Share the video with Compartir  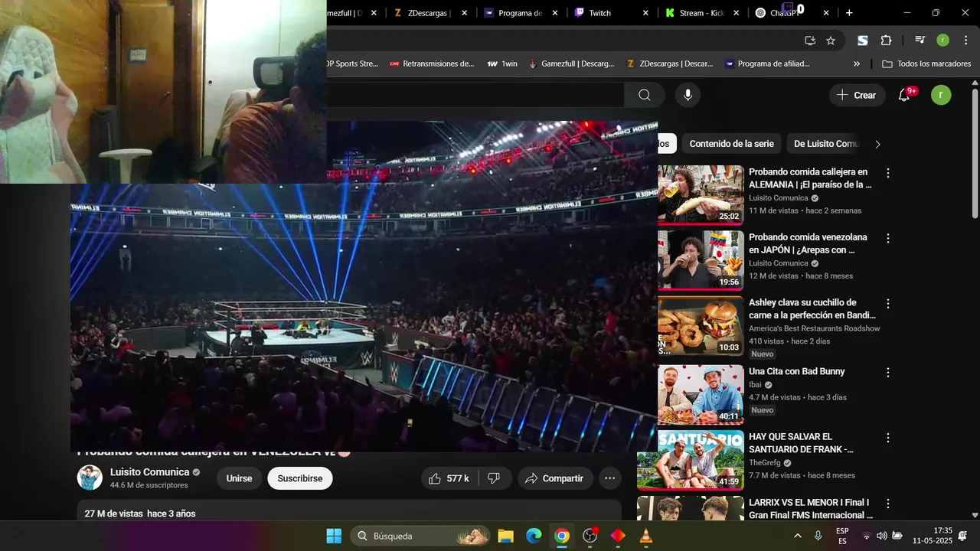[x=555, y=478]
